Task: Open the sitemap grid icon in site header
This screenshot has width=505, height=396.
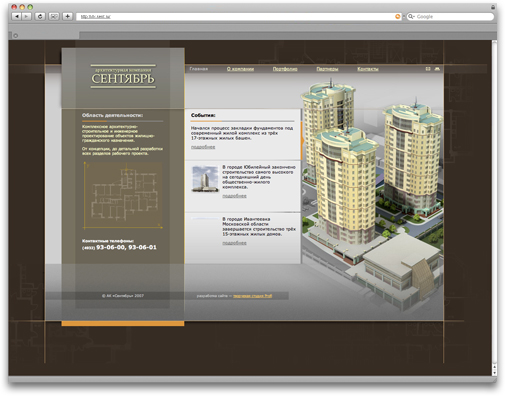Action: point(428,69)
